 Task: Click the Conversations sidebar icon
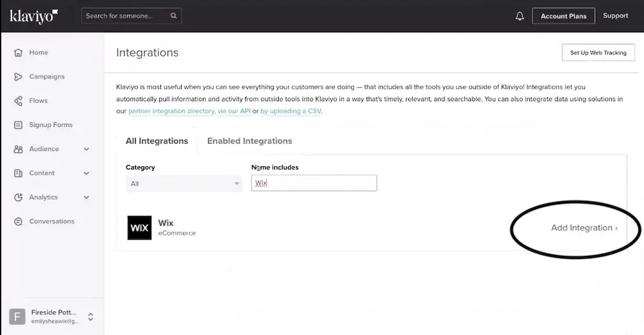coord(18,222)
